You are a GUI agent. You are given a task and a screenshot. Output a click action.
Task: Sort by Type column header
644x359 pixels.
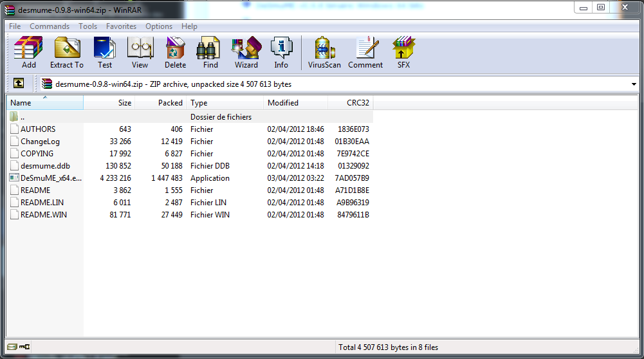[225, 103]
